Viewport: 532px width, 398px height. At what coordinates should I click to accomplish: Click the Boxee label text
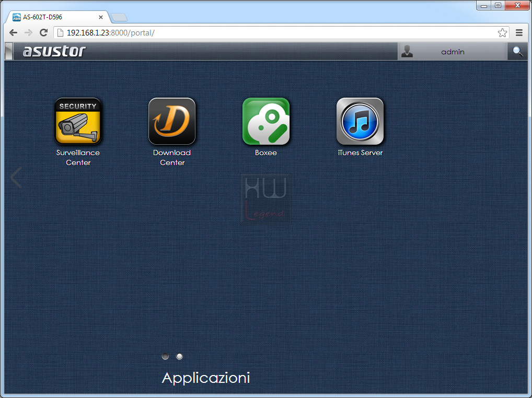[x=266, y=153]
